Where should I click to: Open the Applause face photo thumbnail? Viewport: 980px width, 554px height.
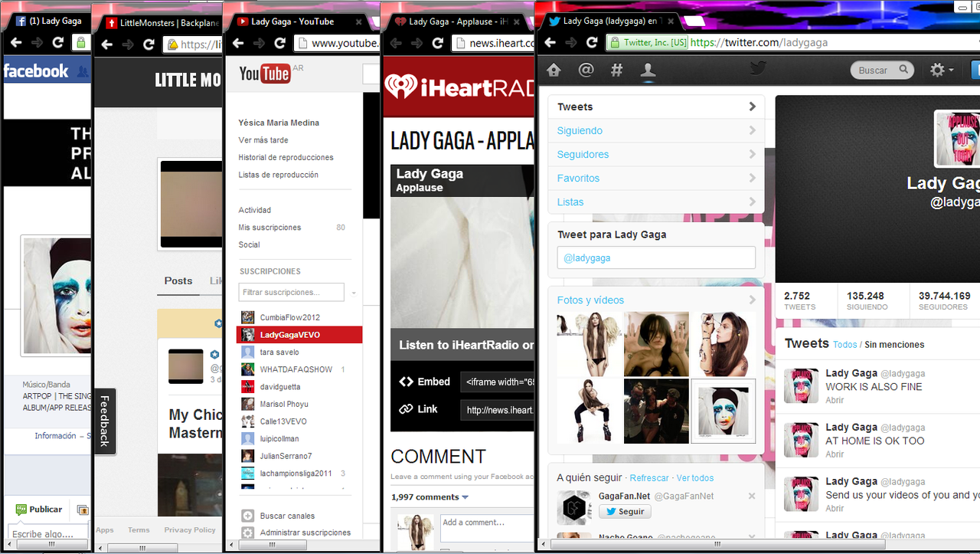coord(723,411)
